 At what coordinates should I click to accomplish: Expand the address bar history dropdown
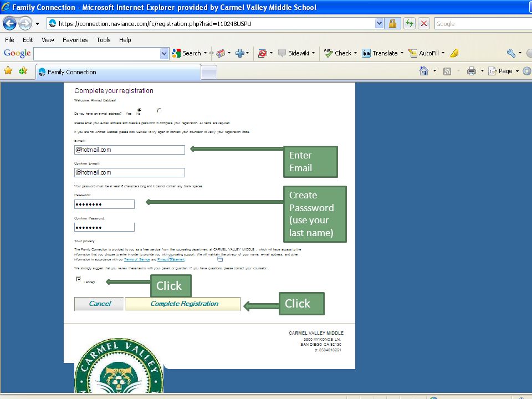379,23
